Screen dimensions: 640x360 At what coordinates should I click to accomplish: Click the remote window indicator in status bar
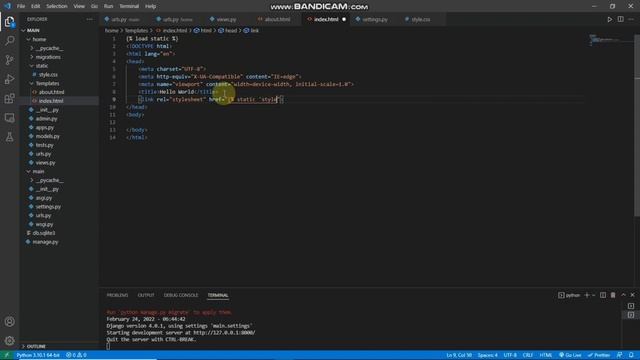coord(7,355)
